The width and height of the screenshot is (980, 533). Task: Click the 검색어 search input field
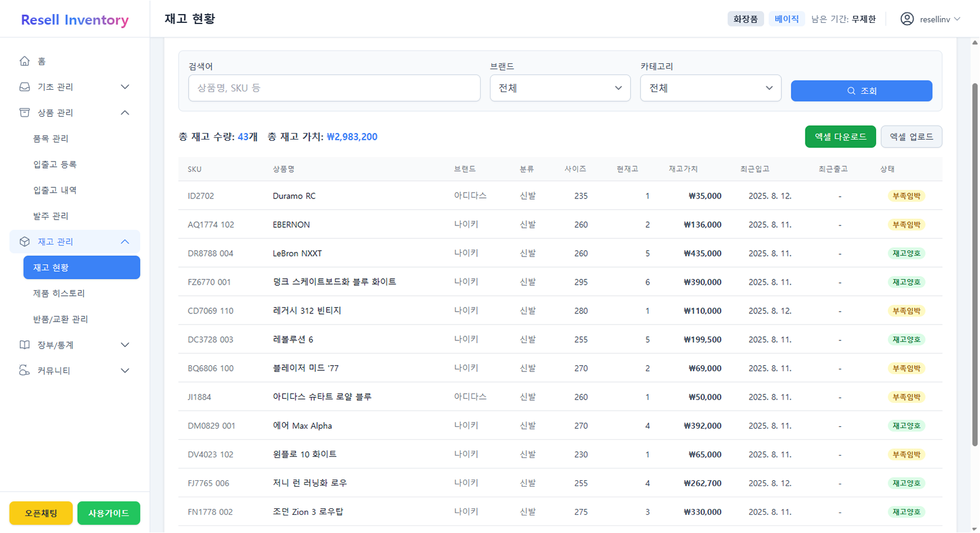(x=334, y=88)
